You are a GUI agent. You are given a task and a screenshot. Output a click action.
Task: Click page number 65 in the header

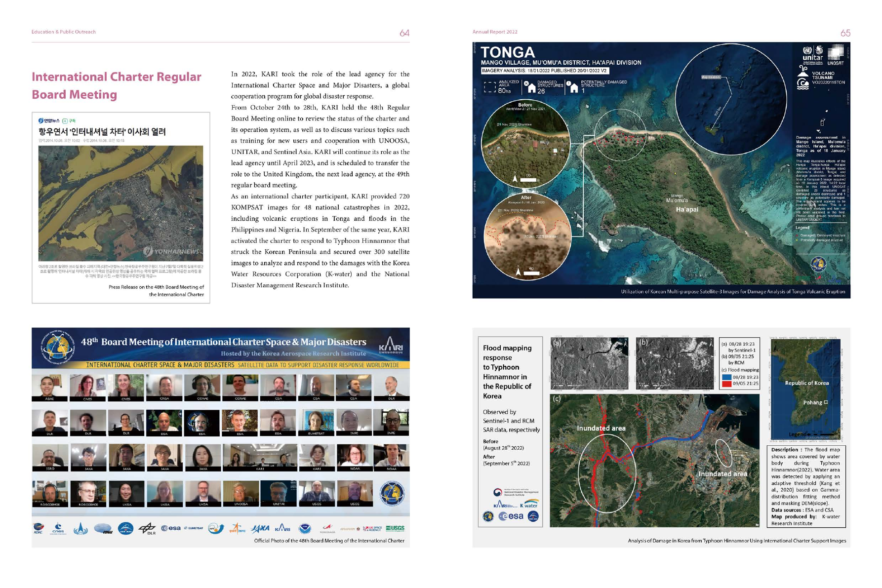click(845, 33)
